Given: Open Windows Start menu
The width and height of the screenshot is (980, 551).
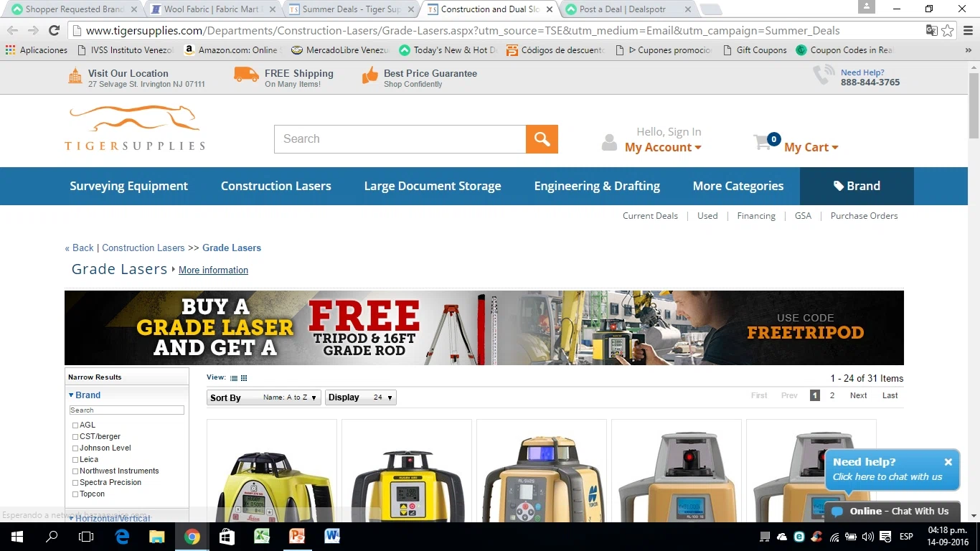Looking at the screenshot, I should [x=17, y=537].
